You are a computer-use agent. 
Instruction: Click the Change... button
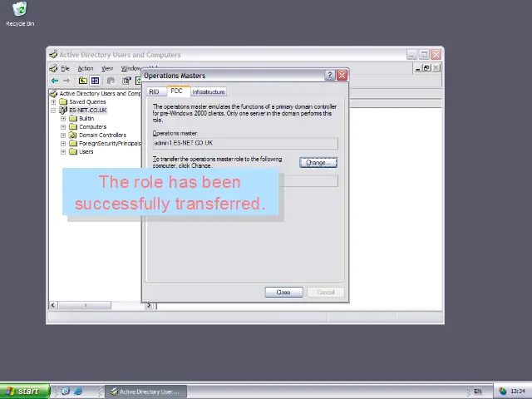318,163
